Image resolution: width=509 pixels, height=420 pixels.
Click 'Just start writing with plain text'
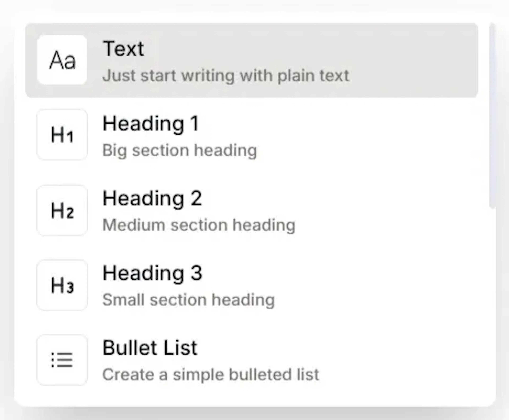[226, 76]
